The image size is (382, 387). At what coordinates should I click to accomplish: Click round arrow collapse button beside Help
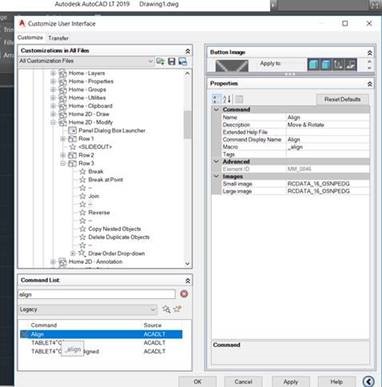pyautogui.click(x=368, y=381)
